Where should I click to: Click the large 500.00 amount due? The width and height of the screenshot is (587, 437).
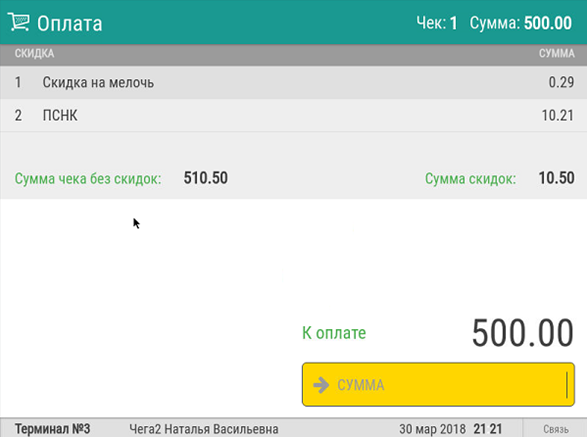tap(522, 333)
